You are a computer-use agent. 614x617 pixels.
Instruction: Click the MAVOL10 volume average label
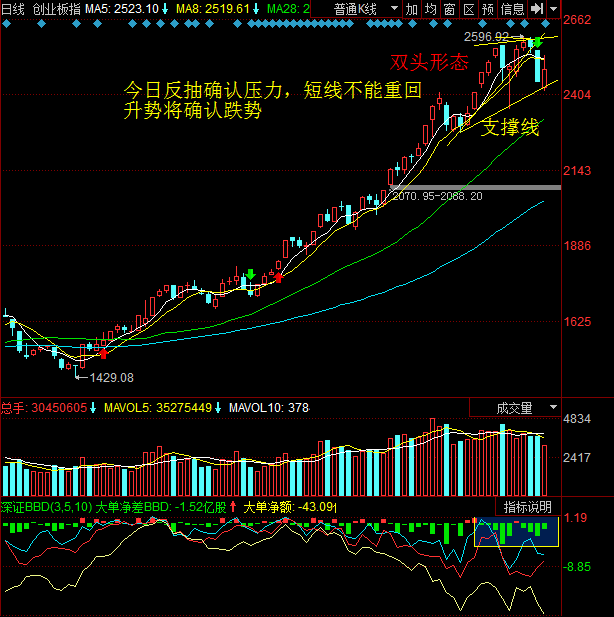pos(269,408)
